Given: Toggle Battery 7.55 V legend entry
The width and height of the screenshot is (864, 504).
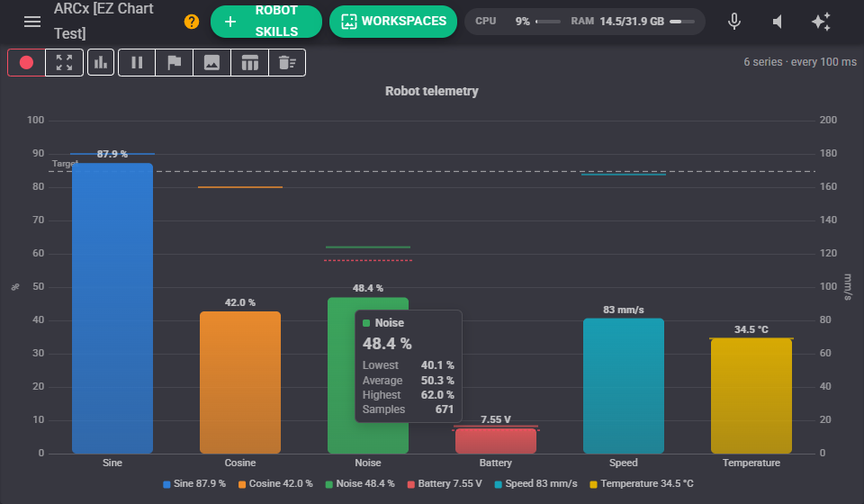Looking at the screenshot, I should pyautogui.click(x=445, y=483).
